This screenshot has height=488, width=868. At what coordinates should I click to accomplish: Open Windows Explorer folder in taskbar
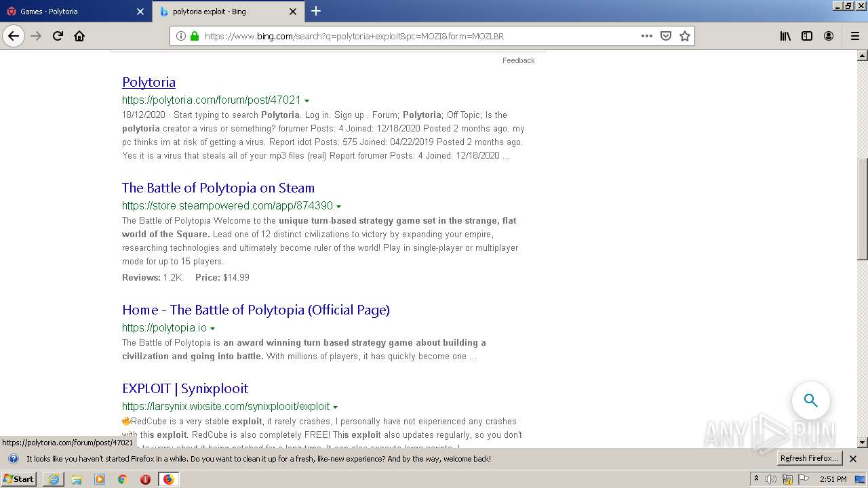pyautogui.click(x=77, y=479)
